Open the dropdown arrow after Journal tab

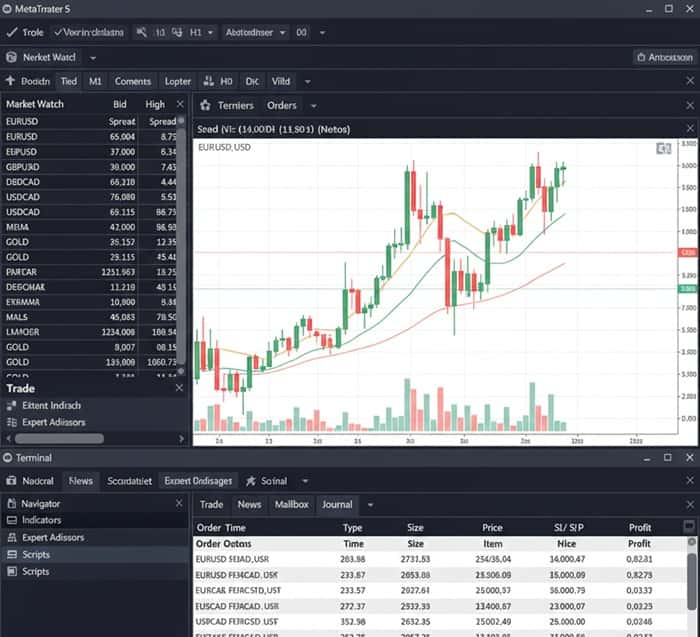pyautogui.click(x=370, y=505)
